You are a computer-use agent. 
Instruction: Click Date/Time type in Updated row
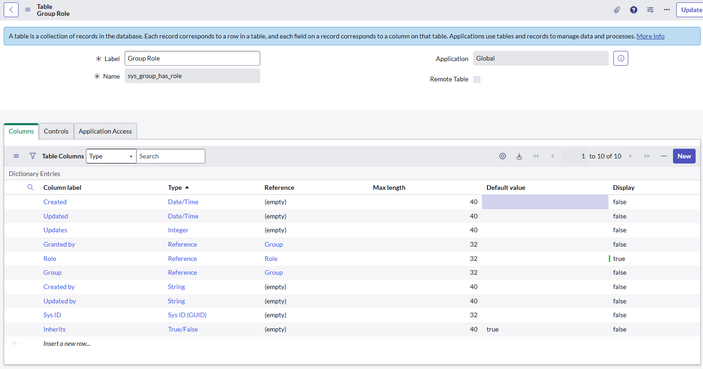183,216
